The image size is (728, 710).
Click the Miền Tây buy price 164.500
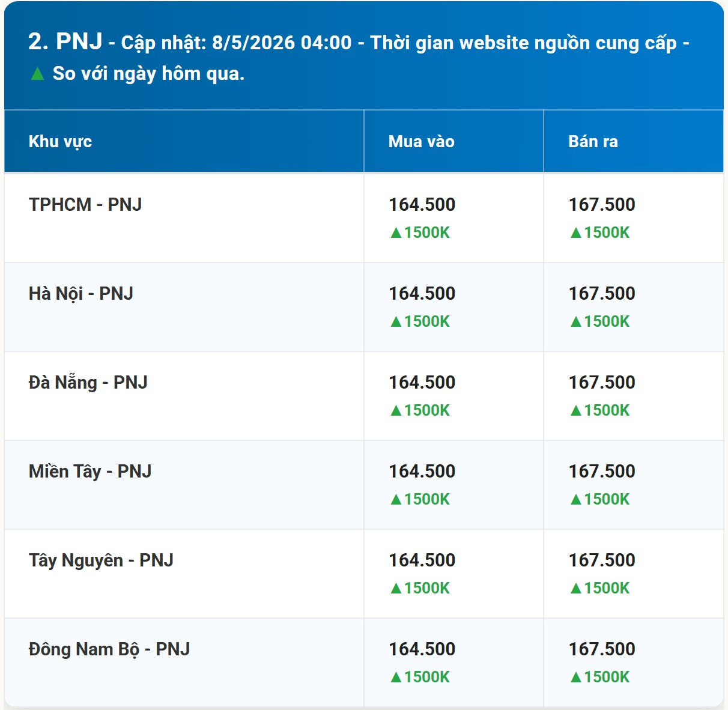click(x=422, y=471)
